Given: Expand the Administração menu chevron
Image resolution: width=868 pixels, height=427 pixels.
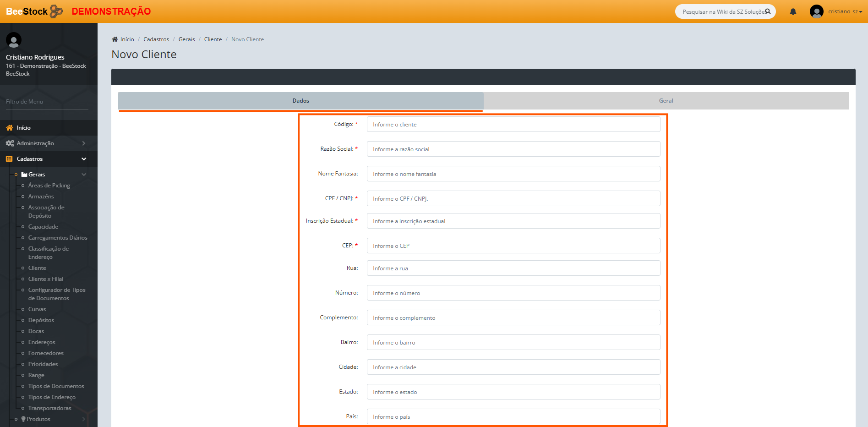Looking at the screenshot, I should pos(84,143).
